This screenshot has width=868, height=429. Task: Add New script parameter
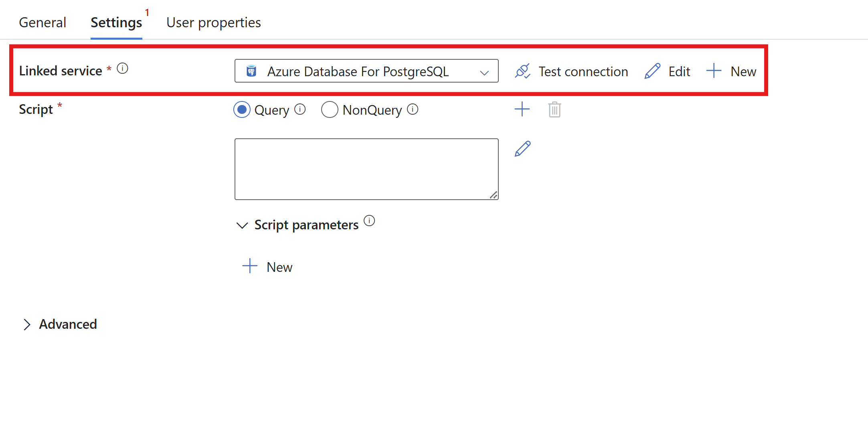[268, 267]
